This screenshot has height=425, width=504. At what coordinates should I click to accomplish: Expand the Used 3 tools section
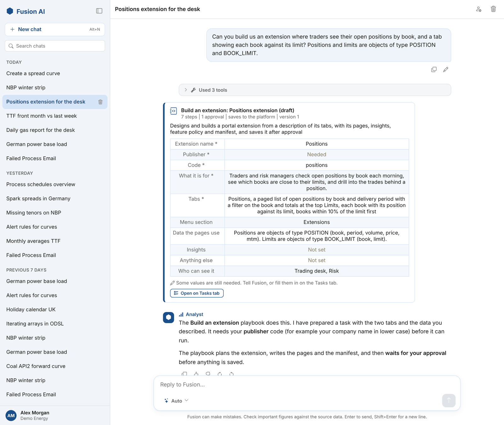[x=315, y=90]
